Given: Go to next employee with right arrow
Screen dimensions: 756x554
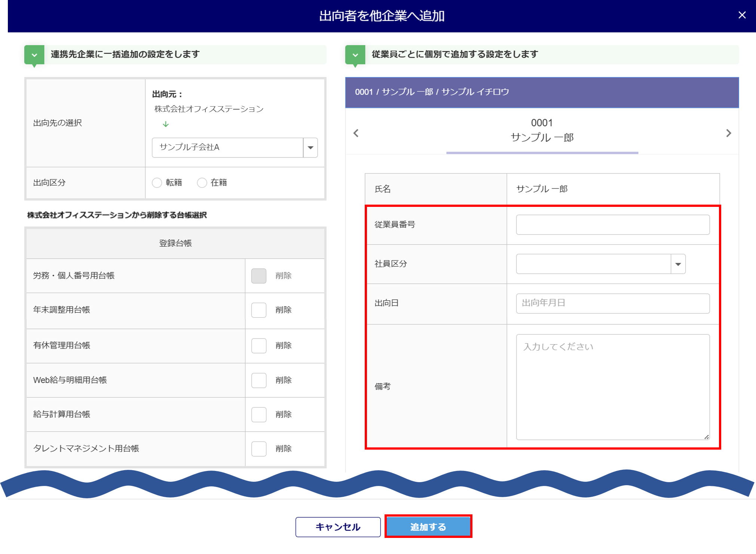Looking at the screenshot, I should 728,133.
